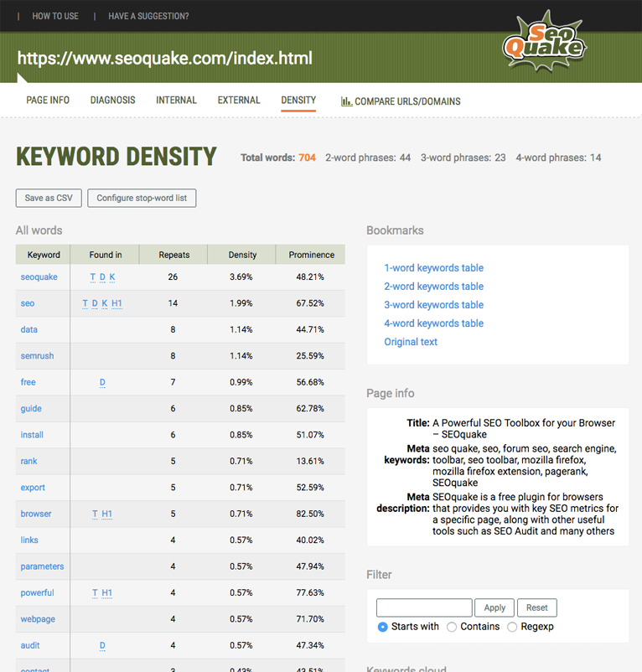Screen dimensions: 642x672
Task: Click the Repeats column header
Action: point(174,255)
